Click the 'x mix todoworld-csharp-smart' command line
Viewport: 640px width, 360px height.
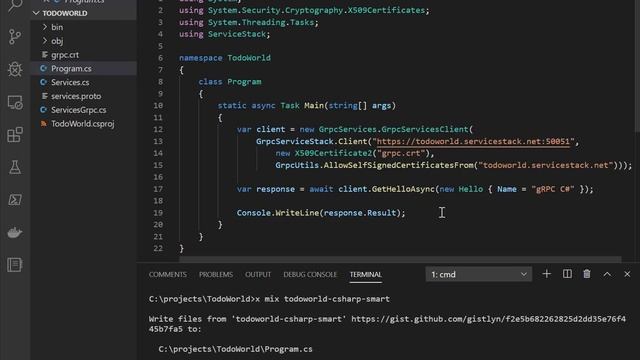[x=322, y=299]
